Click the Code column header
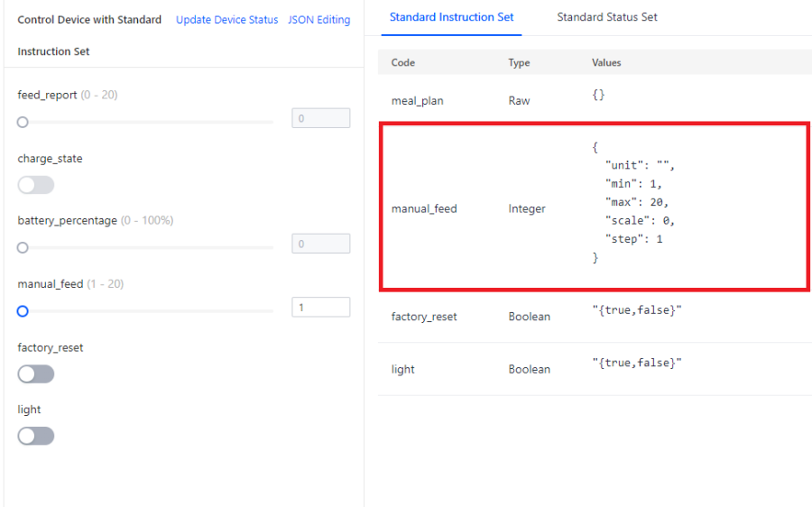 [x=402, y=63]
